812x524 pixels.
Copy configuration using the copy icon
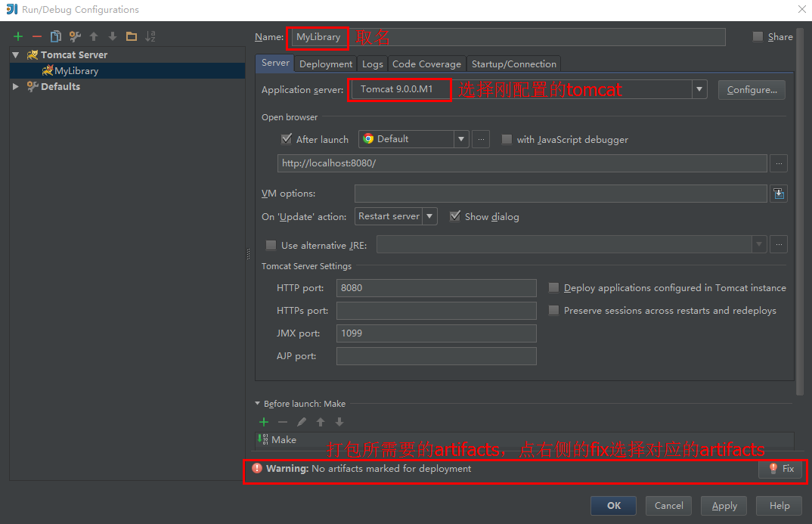[55, 36]
